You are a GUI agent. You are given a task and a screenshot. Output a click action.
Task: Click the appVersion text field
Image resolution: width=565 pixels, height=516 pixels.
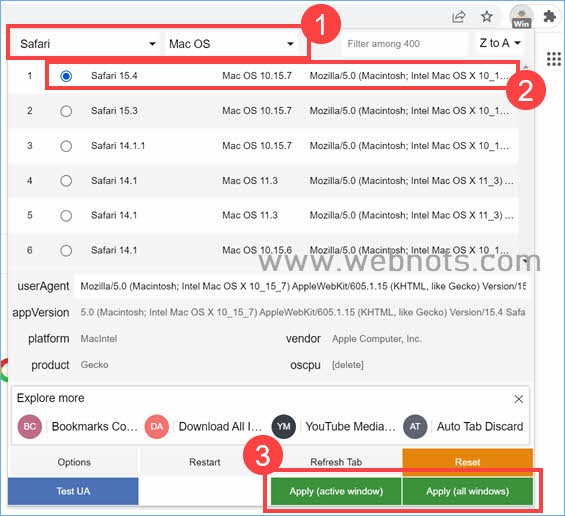coord(302,312)
